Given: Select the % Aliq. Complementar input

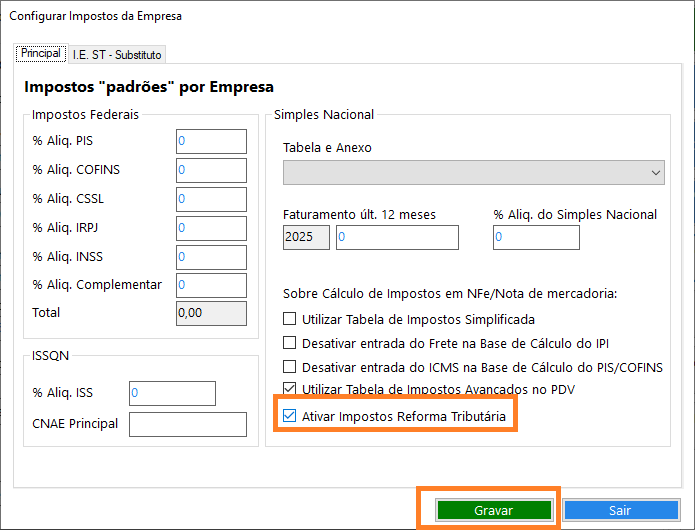Looking at the screenshot, I should pyautogui.click(x=211, y=285).
